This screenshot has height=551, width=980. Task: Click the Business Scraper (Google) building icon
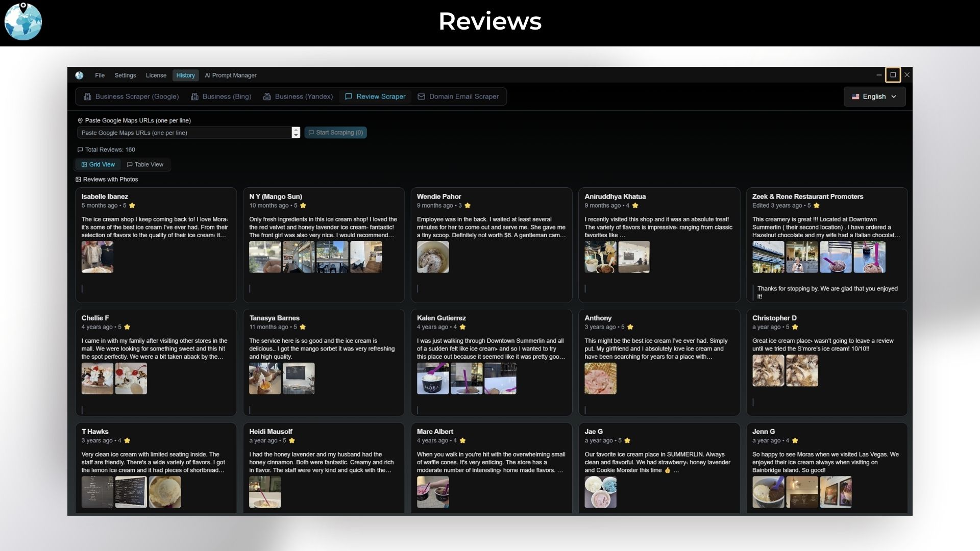[88, 96]
